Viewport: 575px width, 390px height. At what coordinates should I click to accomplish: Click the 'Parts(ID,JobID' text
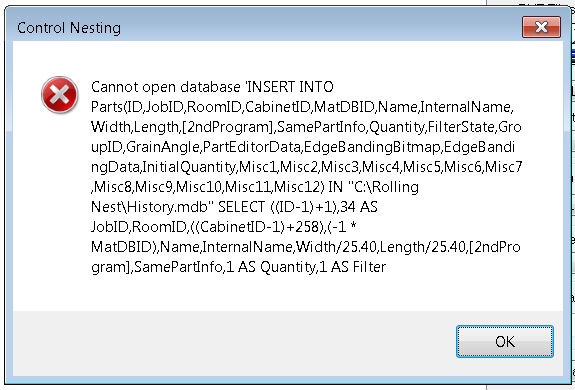click(137, 107)
